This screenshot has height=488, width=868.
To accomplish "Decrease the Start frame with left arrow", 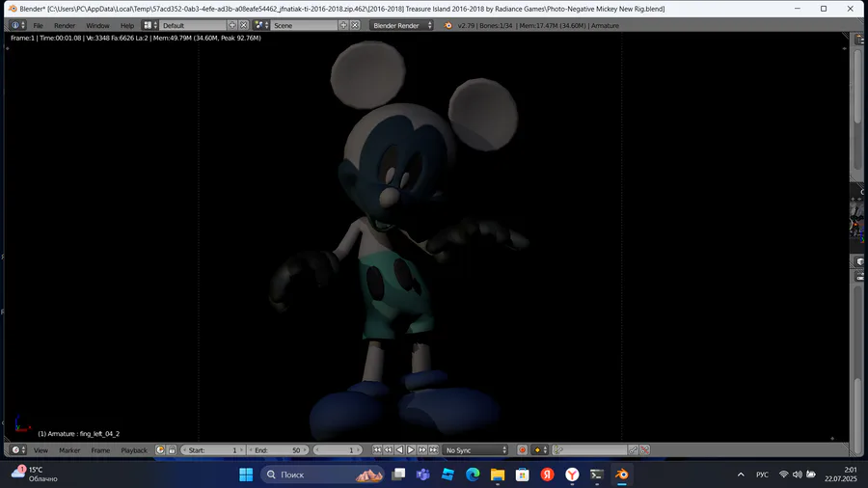I will [x=184, y=449].
